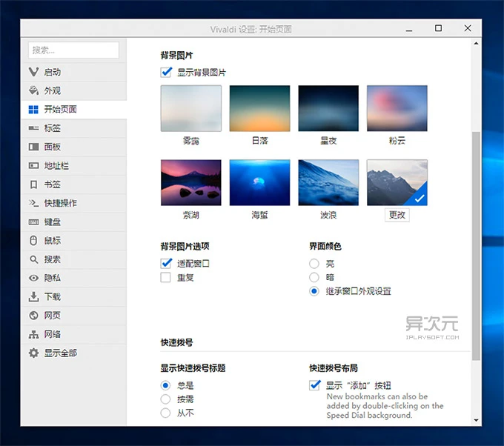This screenshot has height=446, width=504.
Task: Click the tab bar icon for 标签
Action: [x=33, y=128]
